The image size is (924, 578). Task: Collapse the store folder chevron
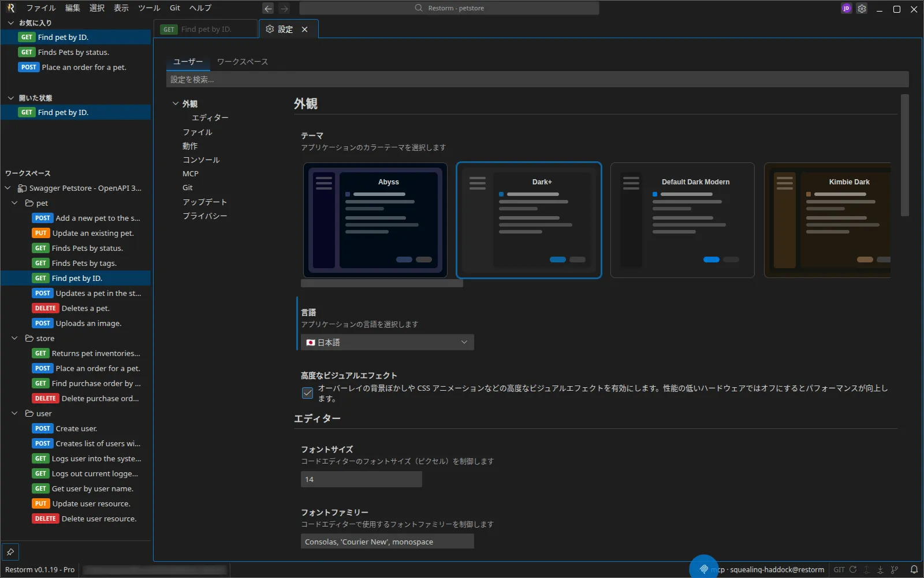(14, 338)
